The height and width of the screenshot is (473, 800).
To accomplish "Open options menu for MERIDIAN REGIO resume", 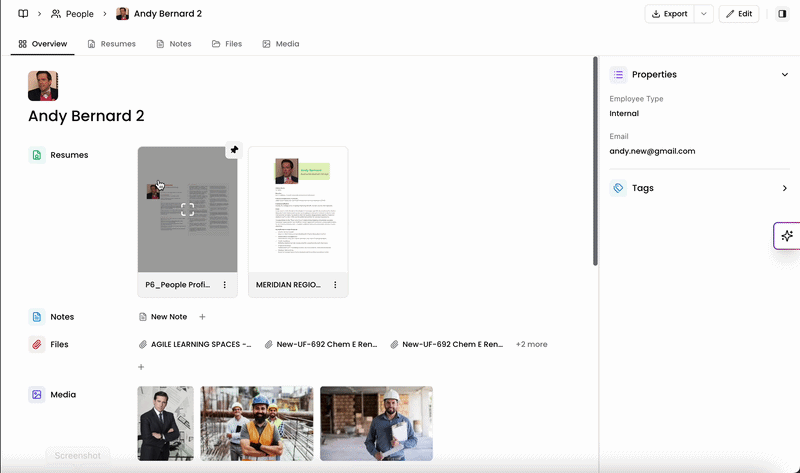I will (335, 285).
